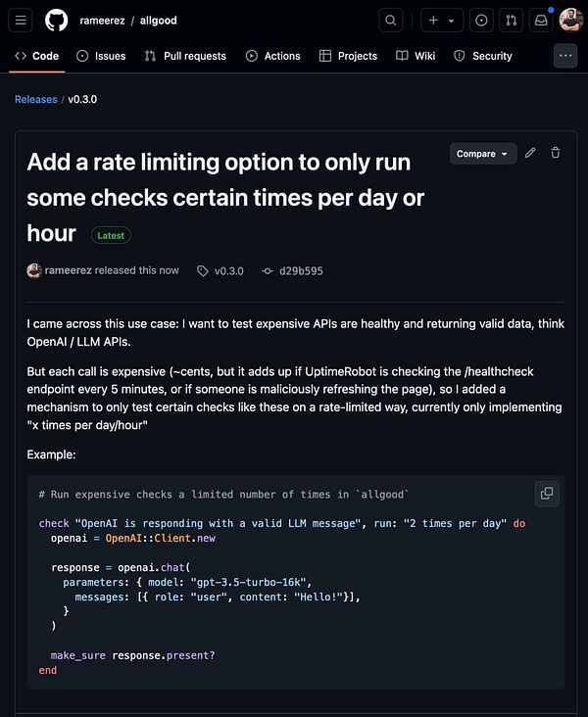The image size is (588, 717).
Task: Expand the plus create-new dropdown
Action: [x=441, y=20]
